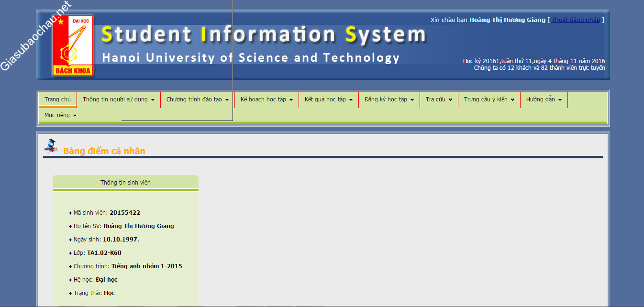Click the Bảng điểm cá nhân heading
The width and height of the screenshot is (644, 307).
click(104, 151)
